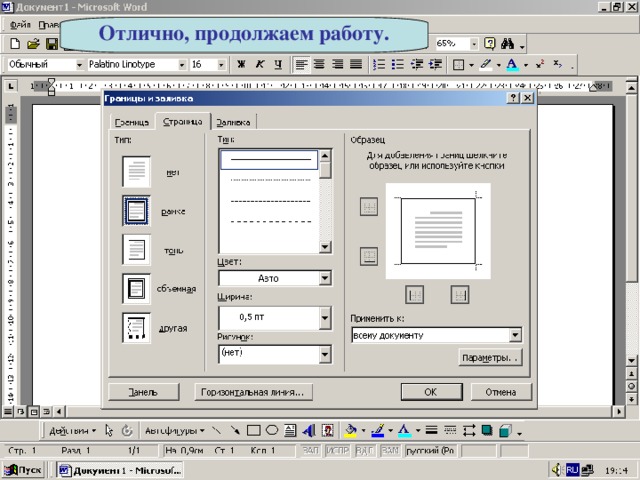Apply superscript formatting
Screen dimensions: 640x480
coord(540,64)
